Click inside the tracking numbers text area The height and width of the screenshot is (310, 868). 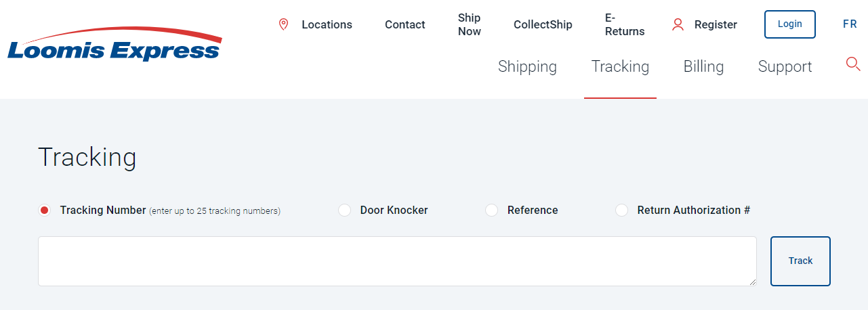397,261
